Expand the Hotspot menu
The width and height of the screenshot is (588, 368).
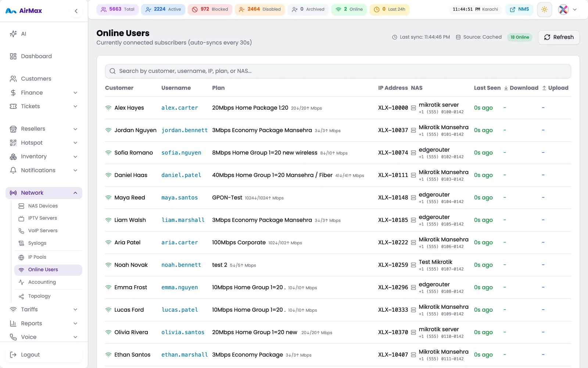tap(44, 143)
